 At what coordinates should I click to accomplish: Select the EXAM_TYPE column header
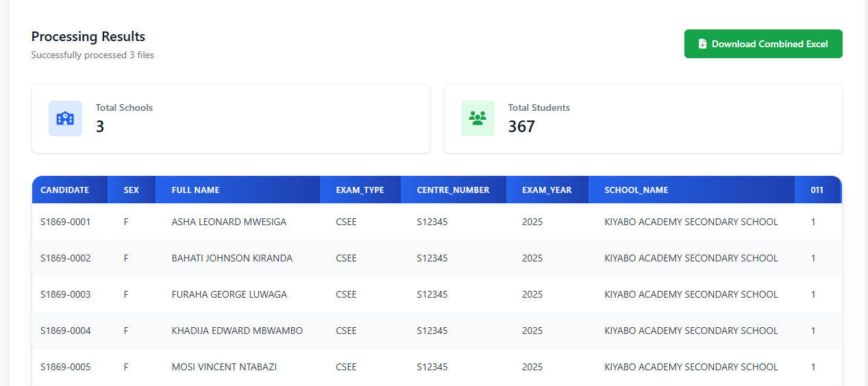360,190
